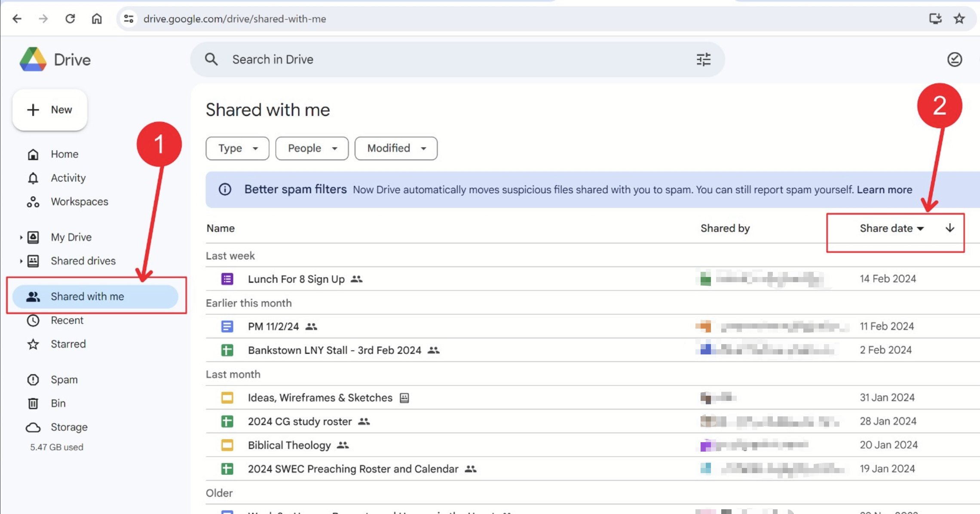
Task: Reload the page with the refresh icon
Action: click(70, 18)
